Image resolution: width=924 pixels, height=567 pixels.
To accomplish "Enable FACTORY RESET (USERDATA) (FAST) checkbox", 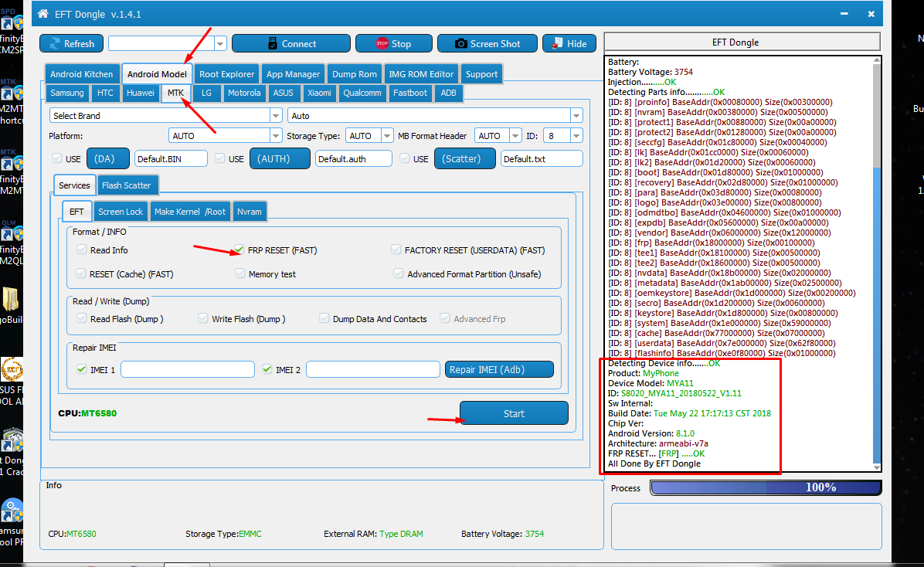I will coord(396,250).
